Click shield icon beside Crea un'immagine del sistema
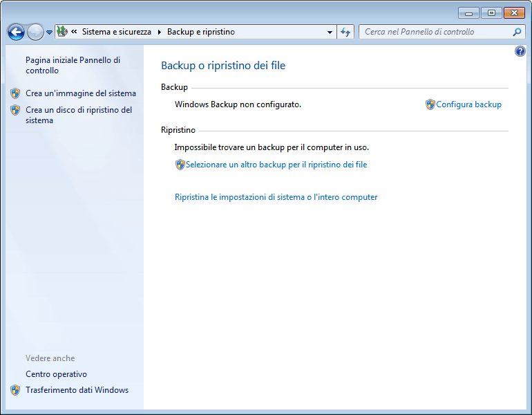 pyautogui.click(x=15, y=93)
